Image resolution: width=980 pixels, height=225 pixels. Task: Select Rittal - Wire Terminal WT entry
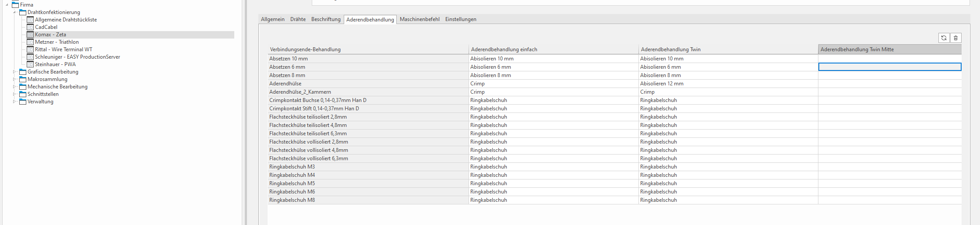click(63, 49)
